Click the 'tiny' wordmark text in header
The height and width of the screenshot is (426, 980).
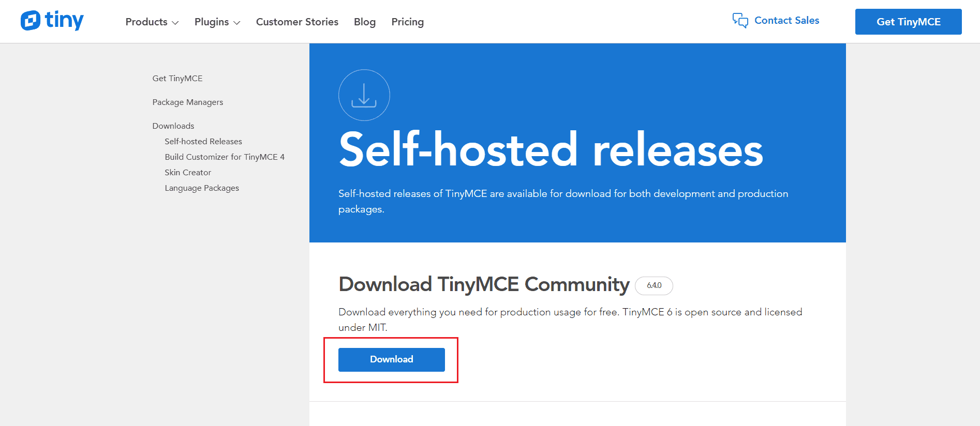tap(64, 21)
